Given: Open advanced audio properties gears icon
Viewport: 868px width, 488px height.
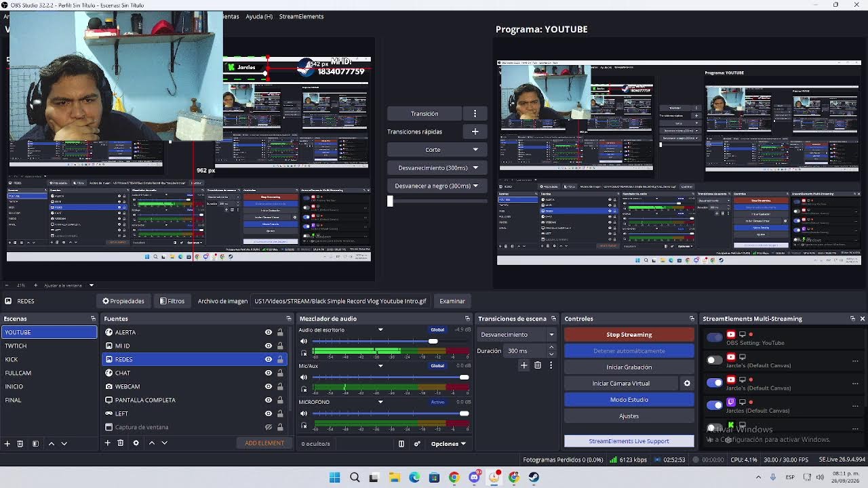Looking at the screenshot, I should [417, 444].
